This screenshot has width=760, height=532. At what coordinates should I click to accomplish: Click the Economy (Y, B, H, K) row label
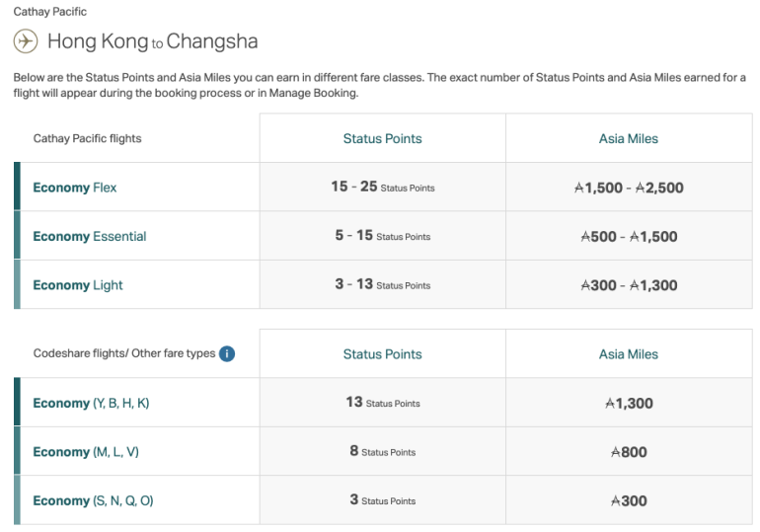[x=91, y=403]
